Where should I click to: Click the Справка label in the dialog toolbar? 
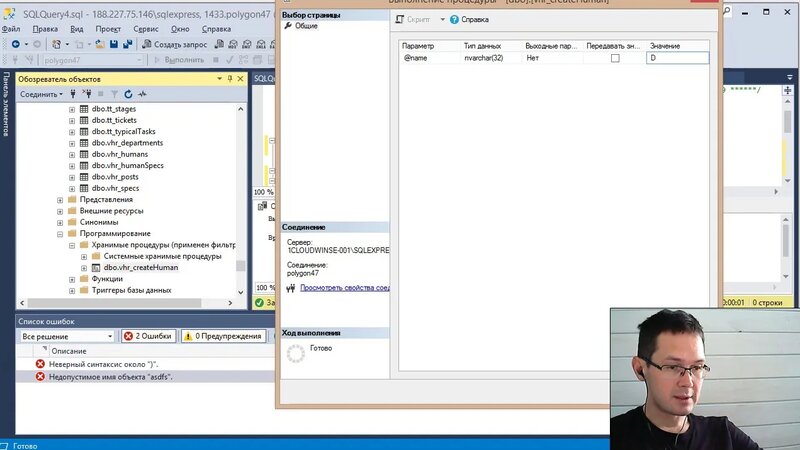pos(474,19)
